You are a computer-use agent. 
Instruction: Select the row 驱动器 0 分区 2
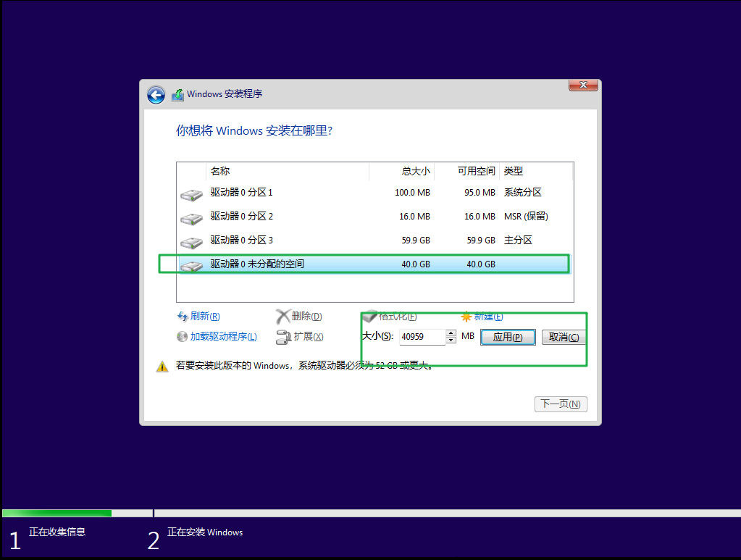[375, 217]
